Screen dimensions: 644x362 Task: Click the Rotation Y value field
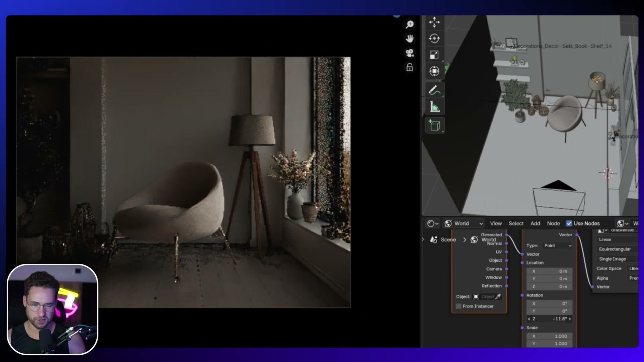[549, 311]
